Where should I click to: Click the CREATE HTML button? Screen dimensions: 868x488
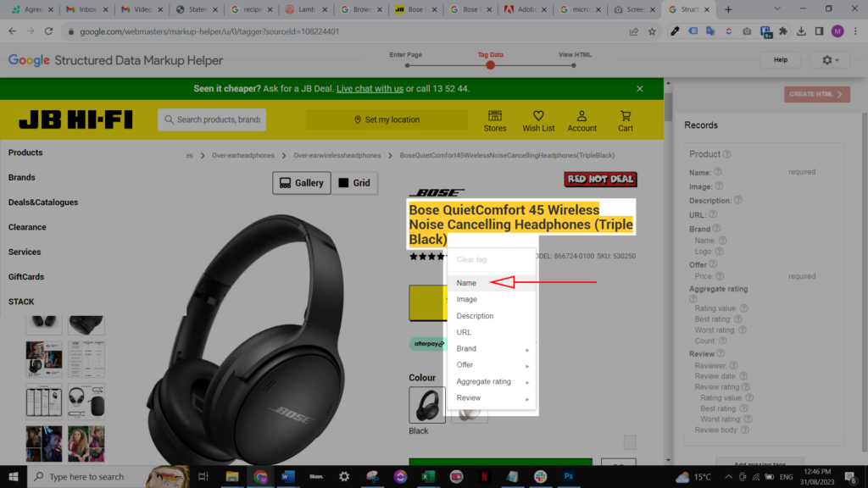[x=816, y=94]
